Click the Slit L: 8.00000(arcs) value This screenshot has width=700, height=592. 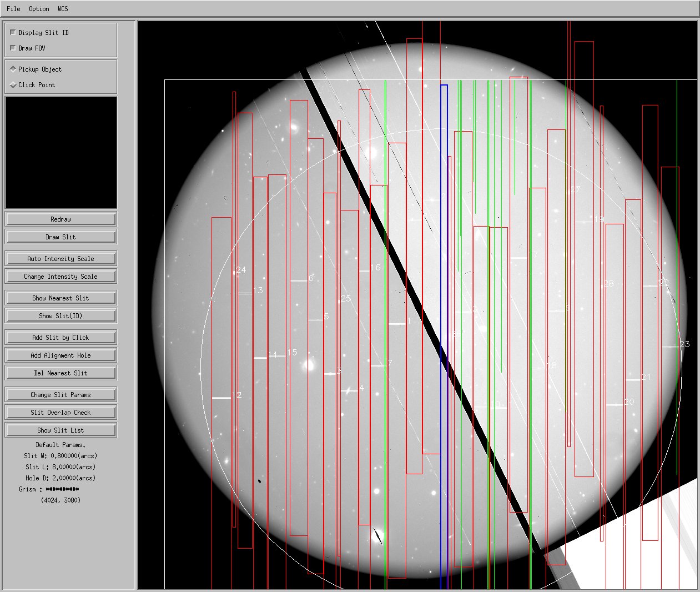pos(61,467)
